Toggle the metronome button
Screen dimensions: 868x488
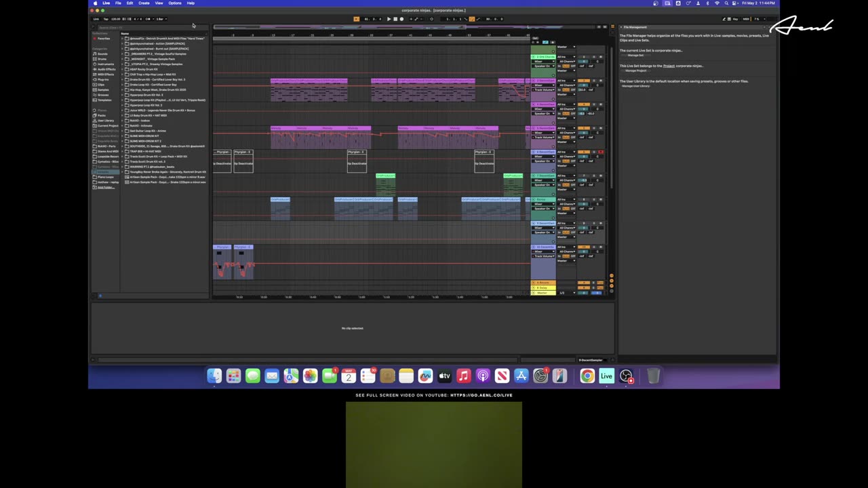(x=149, y=19)
